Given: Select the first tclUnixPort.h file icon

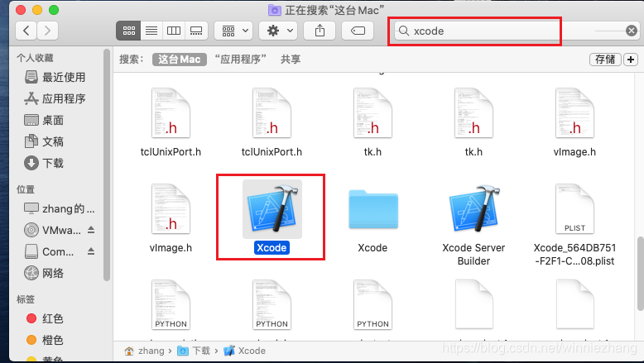Looking at the screenshot, I should tap(171, 112).
